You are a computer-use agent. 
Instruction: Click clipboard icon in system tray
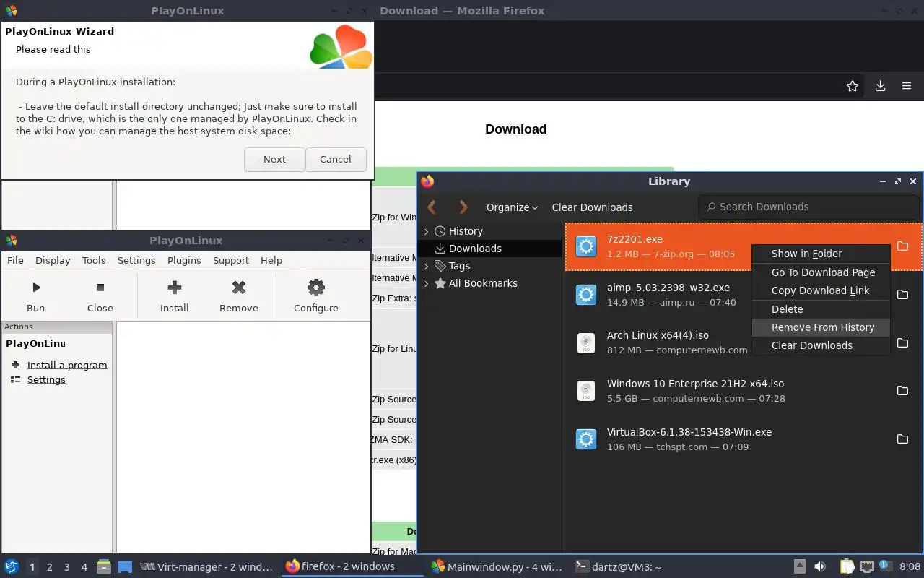click(x=847, y=566)
